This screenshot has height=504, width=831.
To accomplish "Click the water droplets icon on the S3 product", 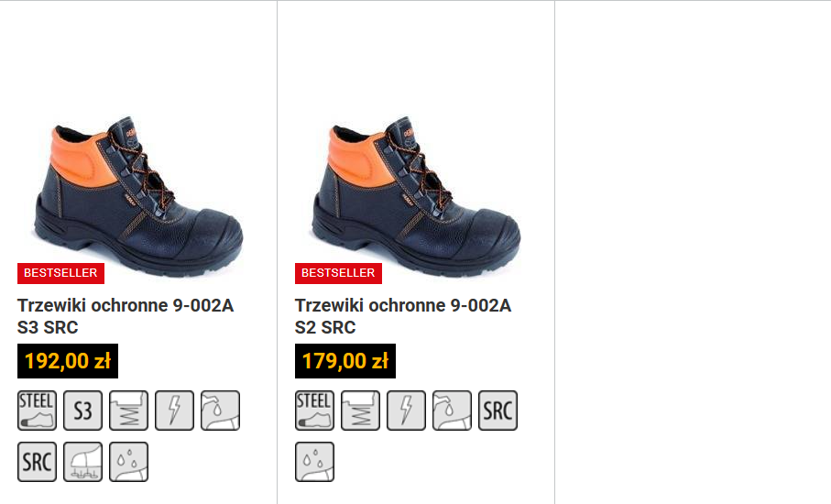I will click(x=129, y=462).
